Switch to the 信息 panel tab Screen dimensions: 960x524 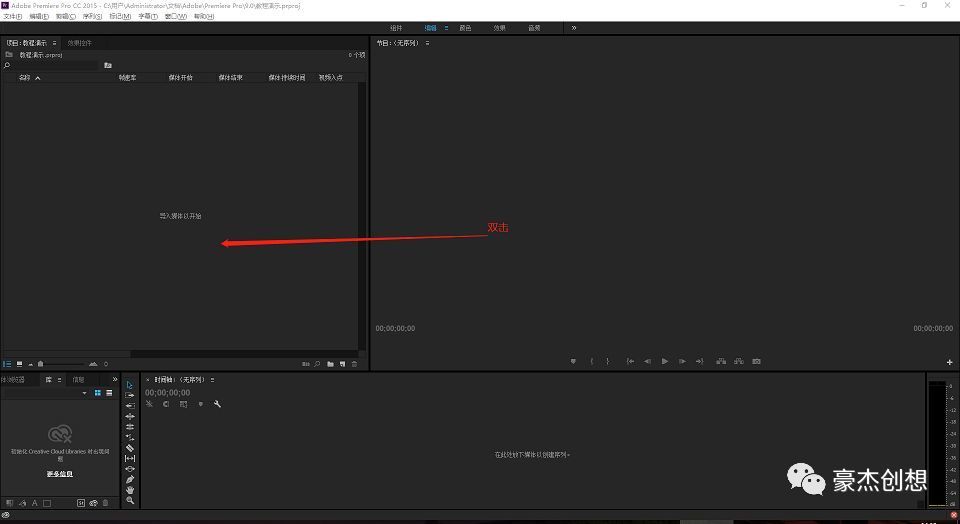coord(78,380)
